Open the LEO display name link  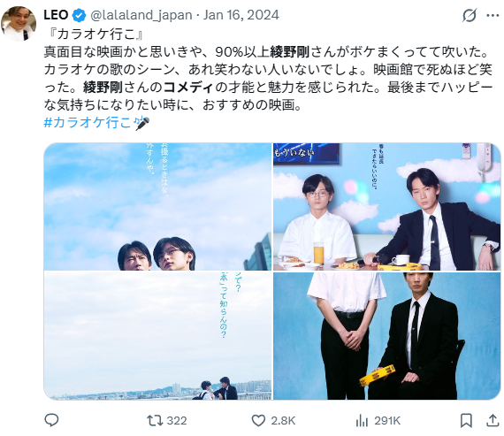(56, 15)
